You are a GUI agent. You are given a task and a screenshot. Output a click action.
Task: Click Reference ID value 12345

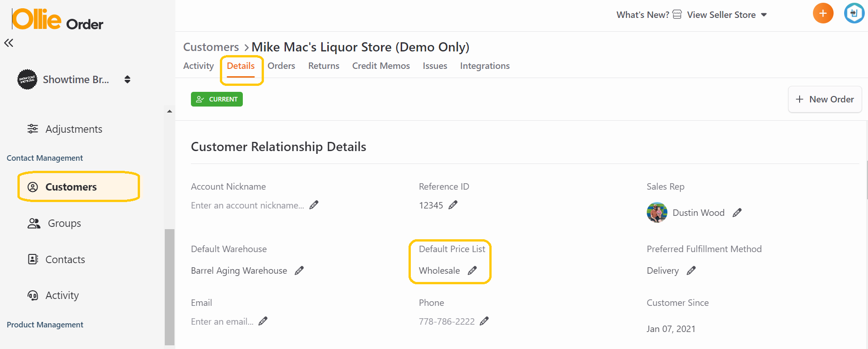(x=431, y=205)
